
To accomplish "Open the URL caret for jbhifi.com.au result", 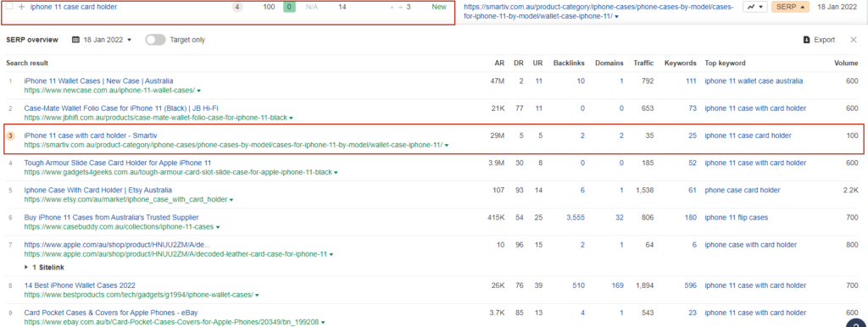I will [x=292, y=118].
